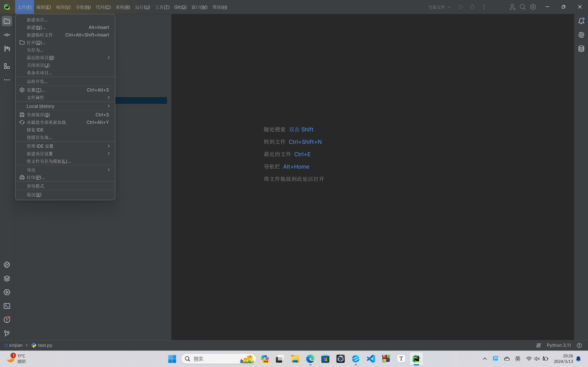Open Python Packages tool window icon
The height and width of the screenshot is (367, 588).
pos(7,278)
